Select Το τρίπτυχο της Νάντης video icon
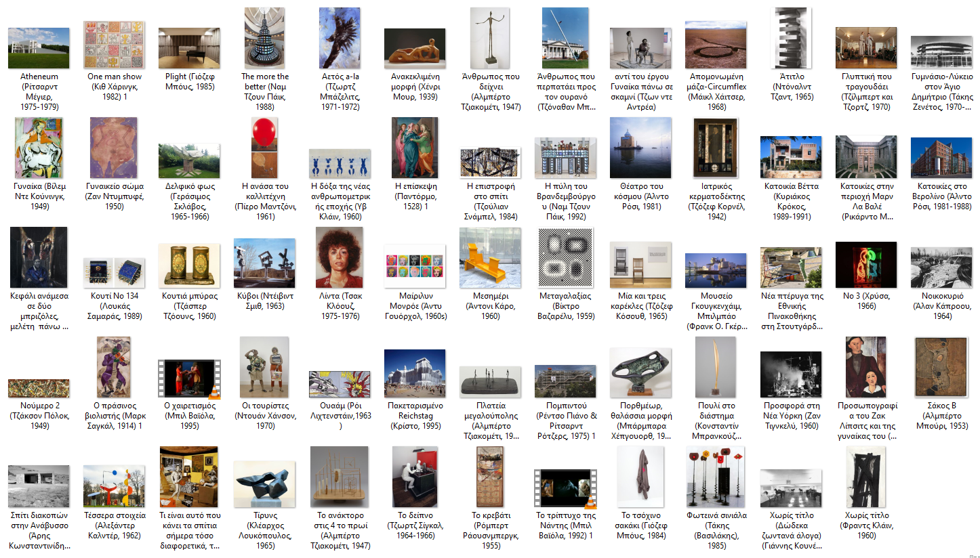 point(565,488)
